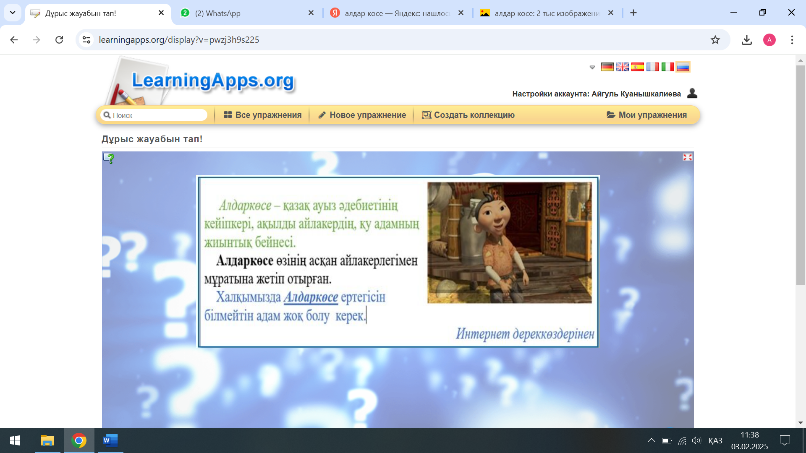Open Chrome three-dot menu
Viewport: 806px width, 453px height.
pyautogui.click(x=792, y=40)
